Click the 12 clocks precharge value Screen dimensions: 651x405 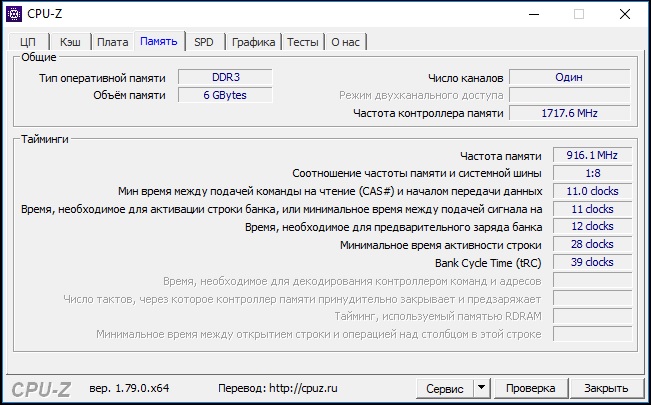(592, 226)
